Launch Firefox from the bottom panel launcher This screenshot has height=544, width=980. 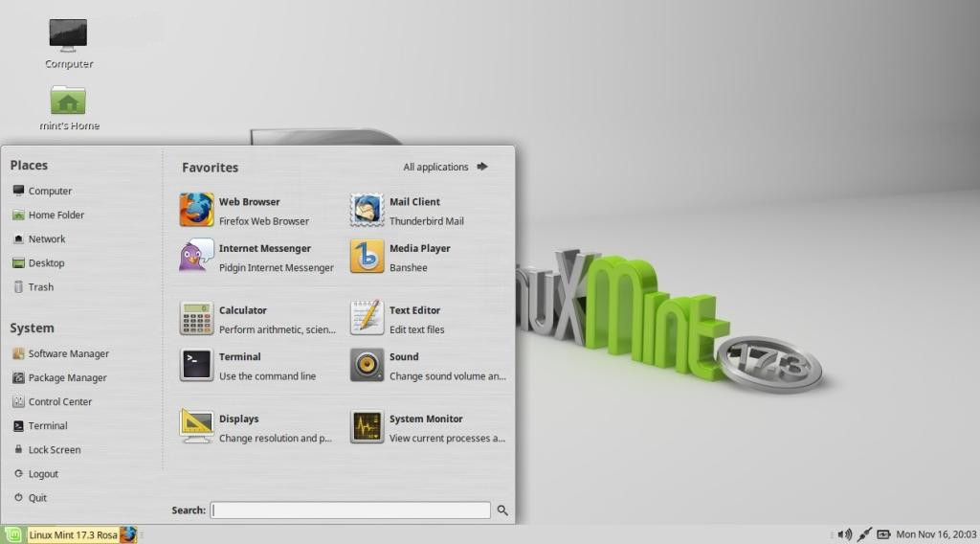[x=128, y=534]
